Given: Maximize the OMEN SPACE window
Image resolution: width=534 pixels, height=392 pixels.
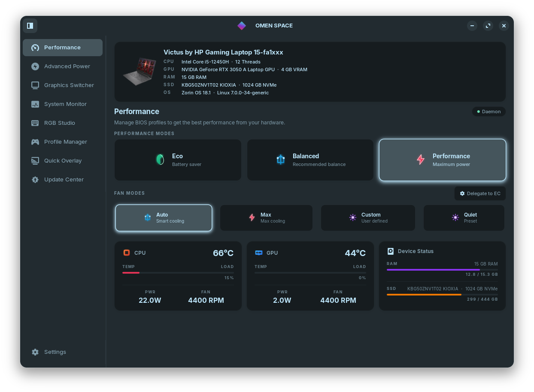Looking at the screenshot, I should pyautogui.click(x=488, y=26).
